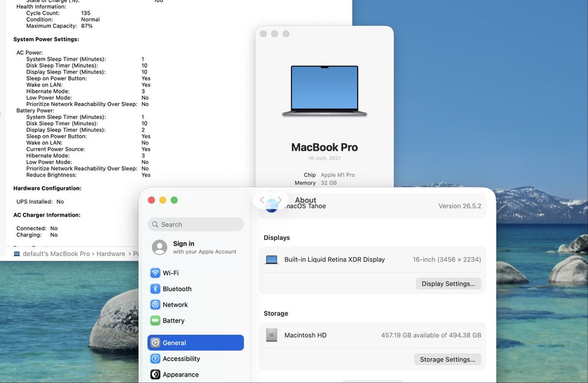The height and width of the screenshot is (383, 588).
Task: Click Reduce Brightness row
Action: coord(88,175)
